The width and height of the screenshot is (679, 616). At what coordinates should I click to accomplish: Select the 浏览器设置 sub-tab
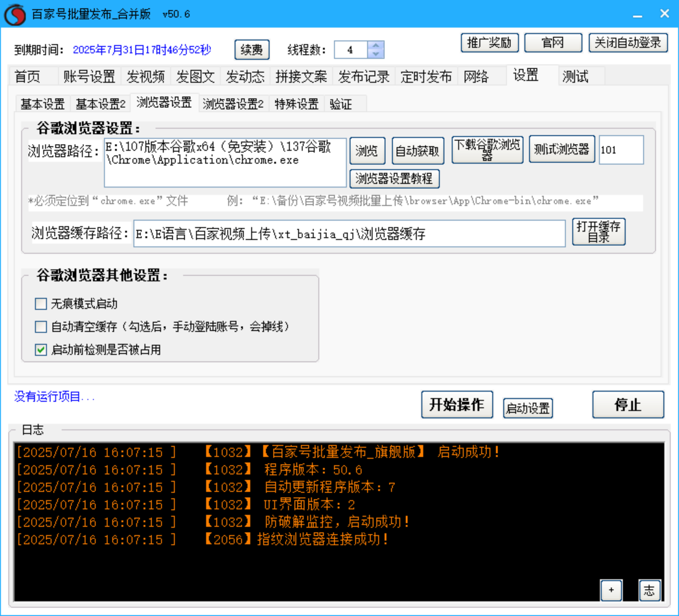(x=164, y=102)
